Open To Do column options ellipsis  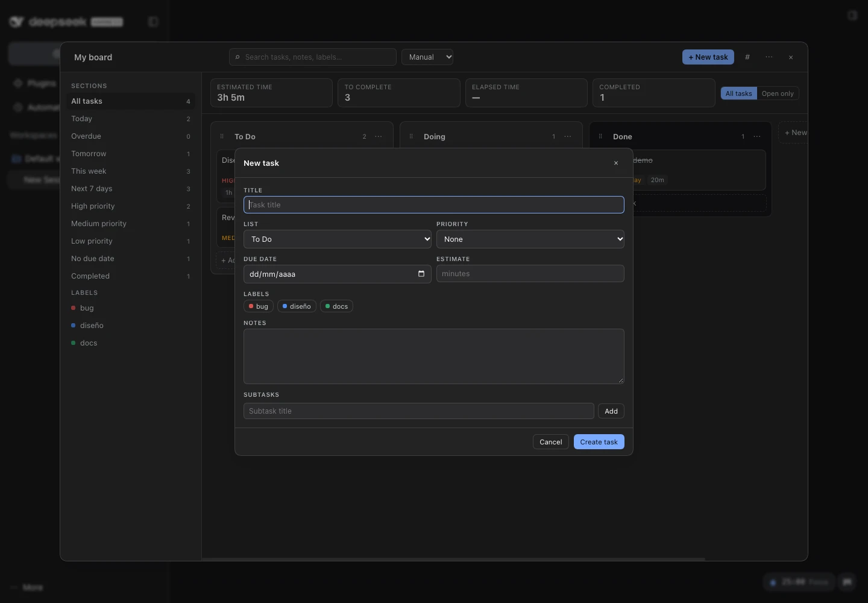tap(379, 137)
